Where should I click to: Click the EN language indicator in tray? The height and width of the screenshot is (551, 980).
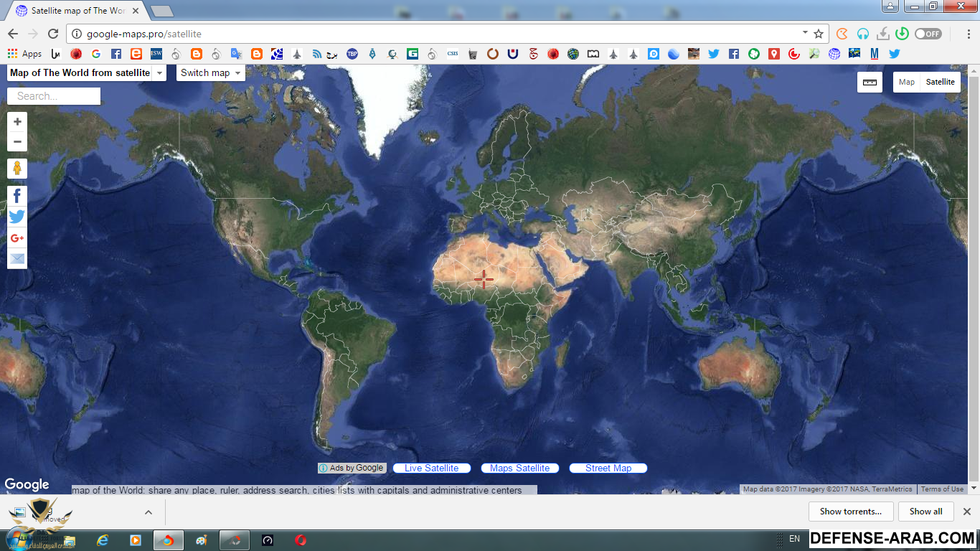click(x=794, y=539)
